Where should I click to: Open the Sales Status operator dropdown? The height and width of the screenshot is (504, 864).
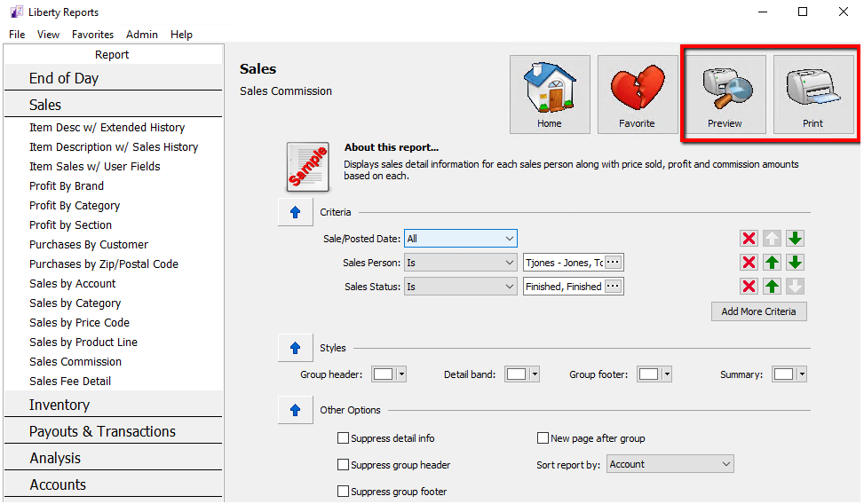(461, 287)
